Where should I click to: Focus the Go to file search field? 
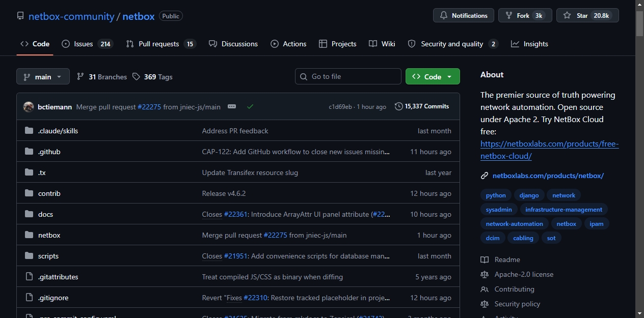click(348, 76)
